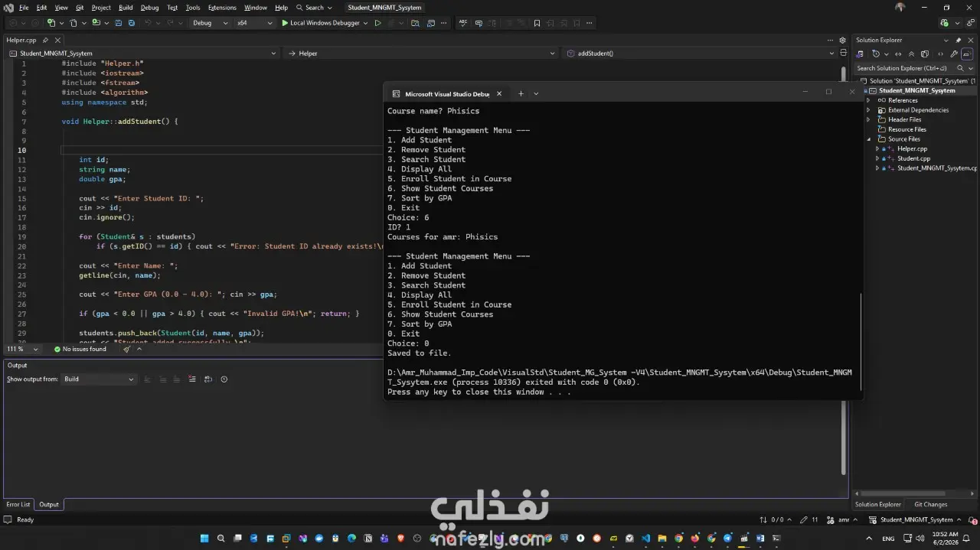
Task: Switch to the Git Changes tab
Action: tap(930, 505)
